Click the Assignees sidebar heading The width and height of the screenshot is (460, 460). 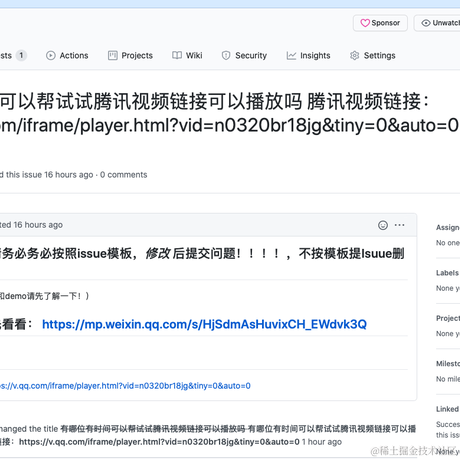tap(448, 227)
